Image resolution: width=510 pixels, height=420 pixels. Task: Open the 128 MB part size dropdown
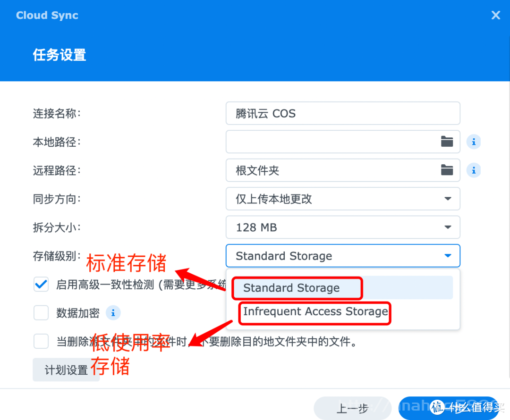[343, 227]
